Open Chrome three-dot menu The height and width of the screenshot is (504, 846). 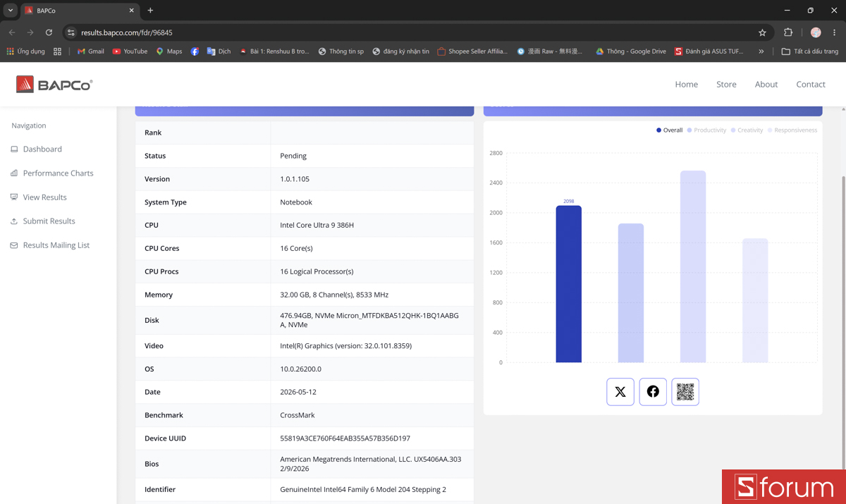coord(834,32)
